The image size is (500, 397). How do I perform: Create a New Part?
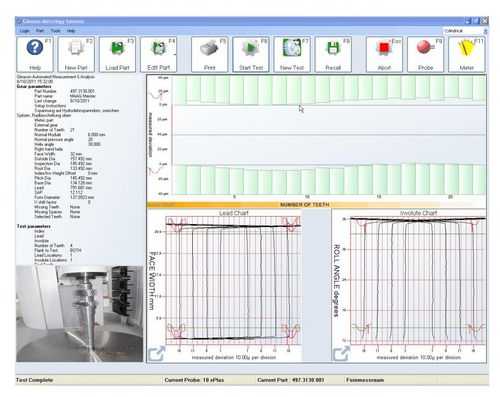(76, 54)
